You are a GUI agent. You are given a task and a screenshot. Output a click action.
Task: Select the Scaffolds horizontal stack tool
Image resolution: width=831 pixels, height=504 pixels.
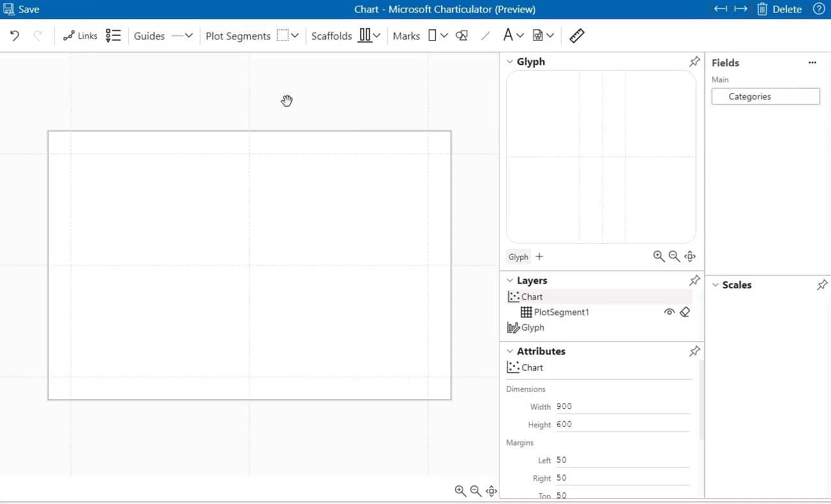pyautogui.click(x=364, y=35)
